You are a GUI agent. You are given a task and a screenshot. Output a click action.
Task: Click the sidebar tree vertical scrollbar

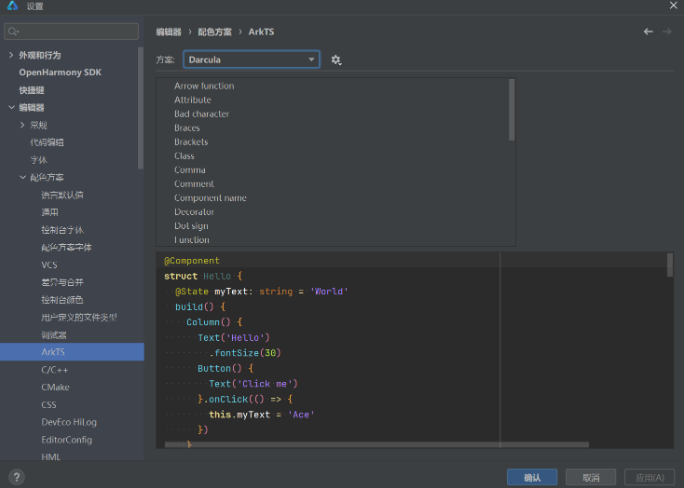[x=140, y=108]
